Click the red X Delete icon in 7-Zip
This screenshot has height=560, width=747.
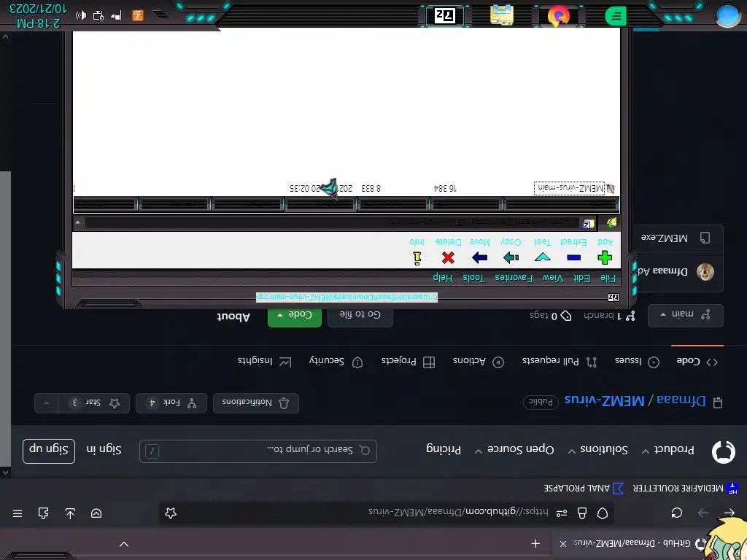pos(448,258)
